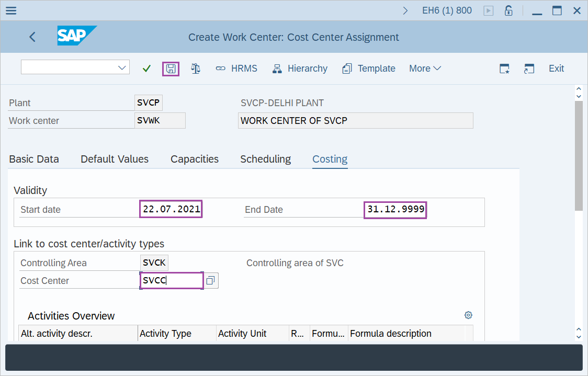Screen dimensions: 588x376
Task: Open a new GUI session window icon
Action: pos(529,68)
